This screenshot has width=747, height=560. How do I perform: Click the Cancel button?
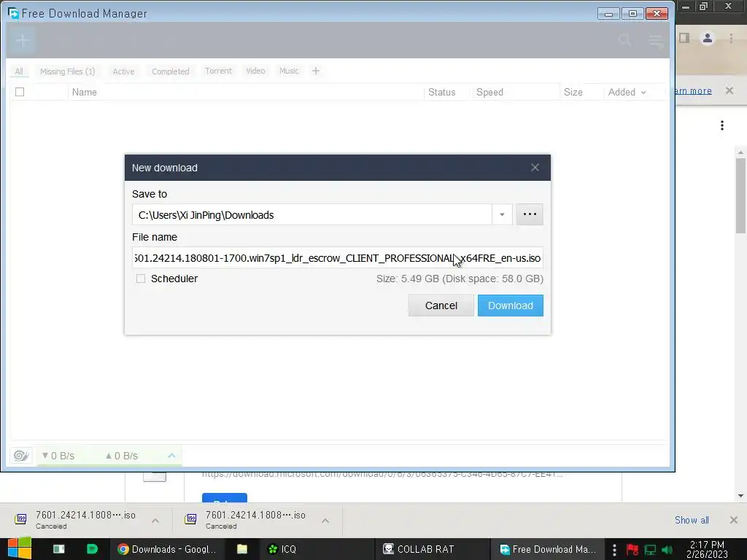[441, 306]
